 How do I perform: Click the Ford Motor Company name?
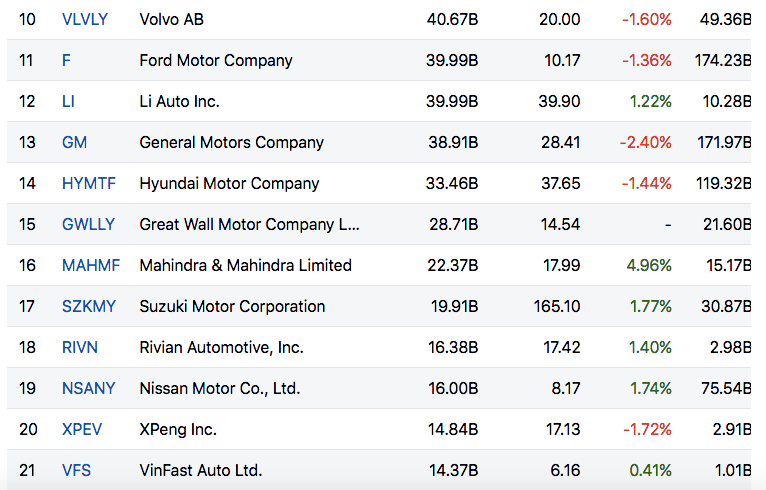(216, 60)
